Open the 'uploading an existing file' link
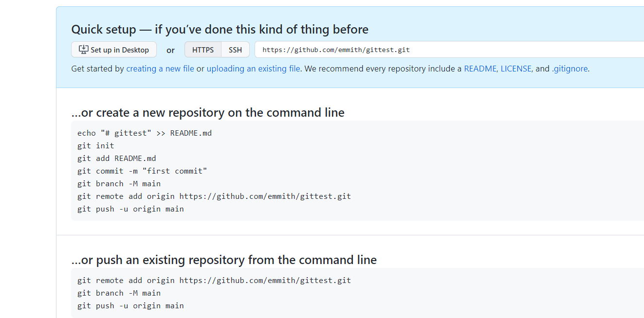Image resolution: width=644 pixels, height=318 pixels. (253, 69)
